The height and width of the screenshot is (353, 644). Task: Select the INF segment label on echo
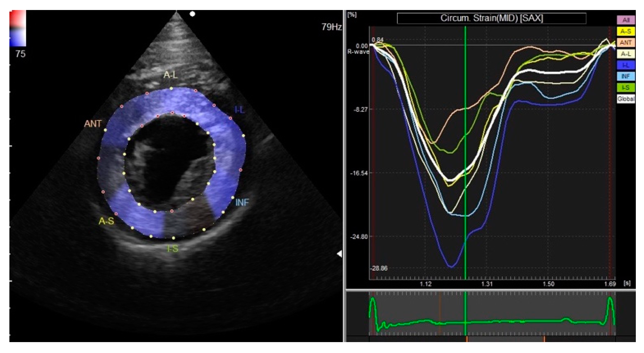tap(242, 202)
